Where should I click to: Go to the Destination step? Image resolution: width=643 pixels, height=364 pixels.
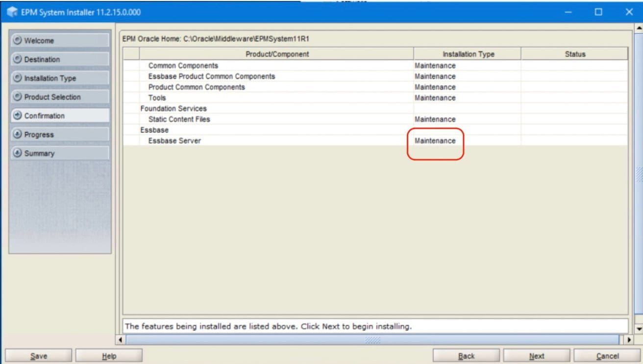pyautogui.click(x=60, y=59)
